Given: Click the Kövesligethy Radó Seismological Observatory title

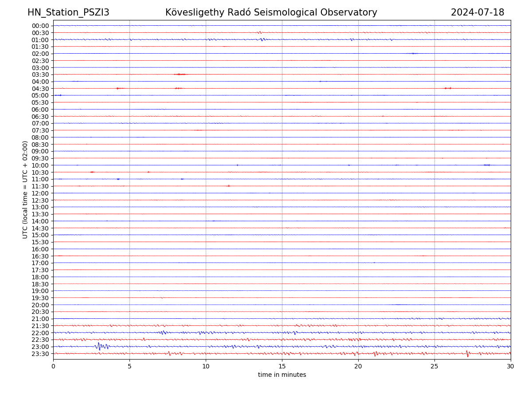Looking at the screenshot, I should (271, 12).
